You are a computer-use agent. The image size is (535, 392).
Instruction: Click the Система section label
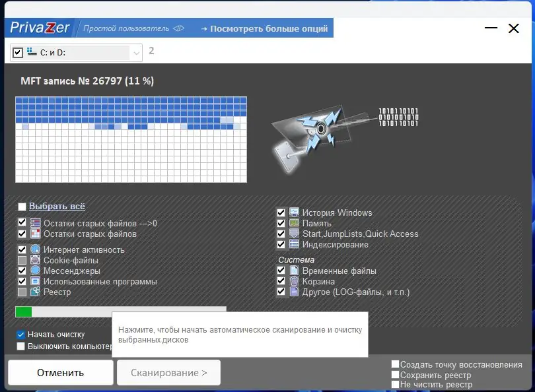coord(296,260)
